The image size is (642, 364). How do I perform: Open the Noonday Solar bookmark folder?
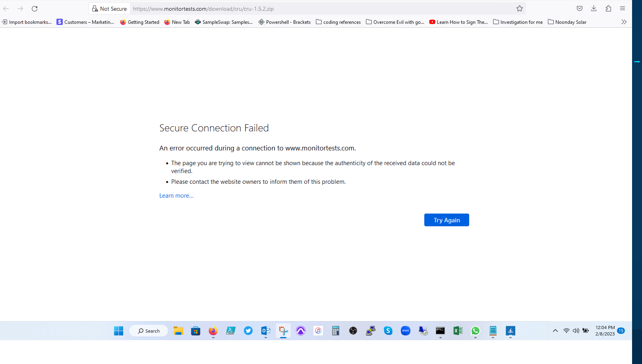(567, 22)
